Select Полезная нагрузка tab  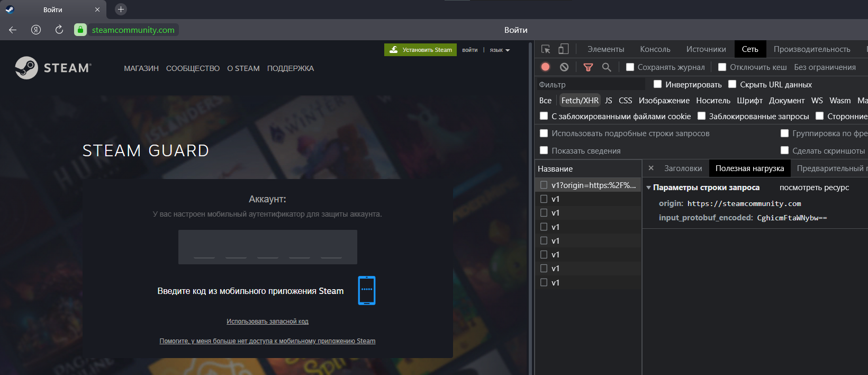tap(749, 168)
